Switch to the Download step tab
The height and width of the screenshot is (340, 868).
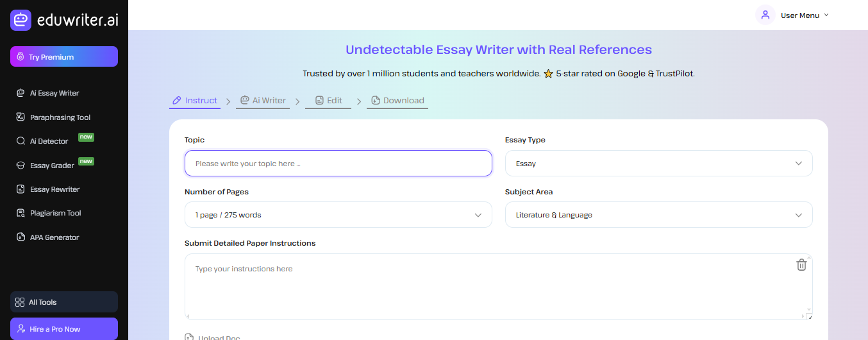point(397,101)
